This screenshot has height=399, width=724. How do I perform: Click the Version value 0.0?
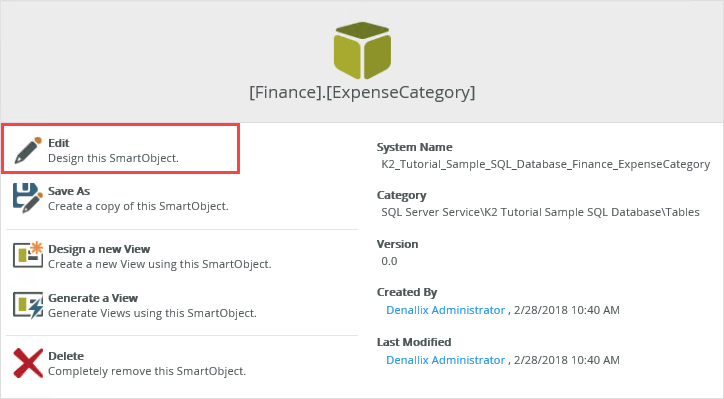[389, 261]
